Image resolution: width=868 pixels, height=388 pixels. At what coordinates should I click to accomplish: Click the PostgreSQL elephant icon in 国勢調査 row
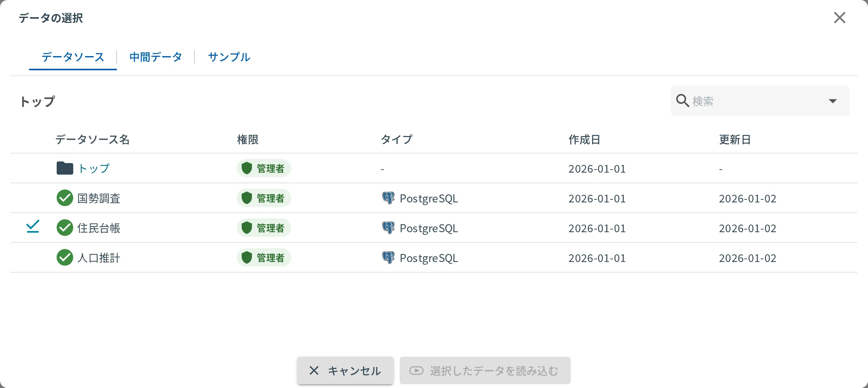(x=389, y=198)
